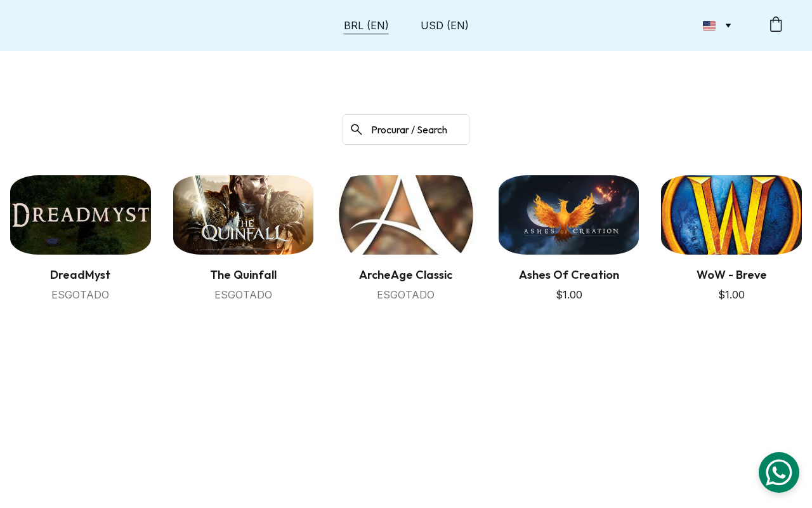Click the ArcheAge Classic title link
Viewport: 812px width, 508px height.
coord(406,275)
